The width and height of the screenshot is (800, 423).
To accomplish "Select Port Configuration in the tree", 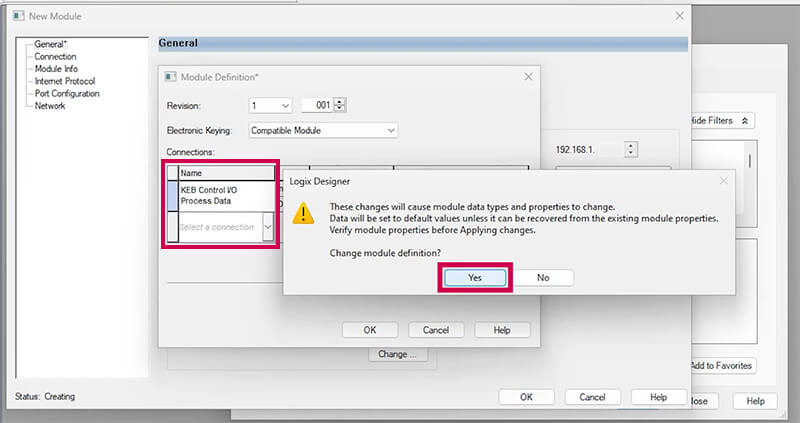I will click(67, 94).
